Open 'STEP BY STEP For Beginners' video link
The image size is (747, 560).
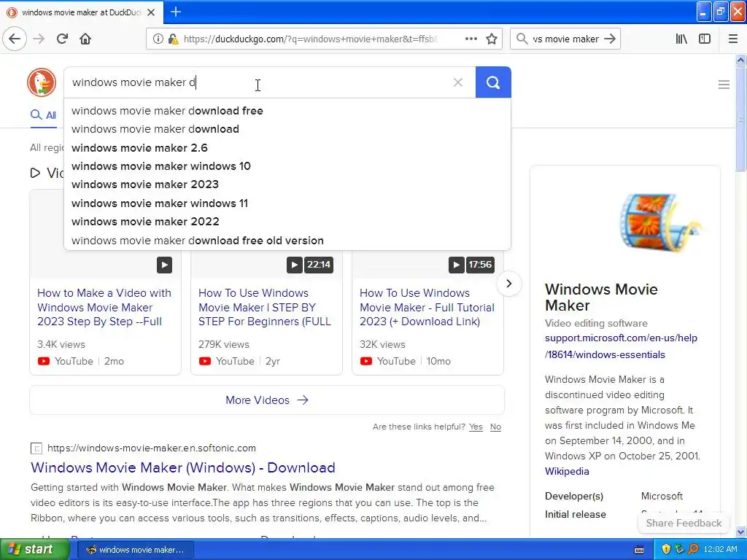pos(264,307)
